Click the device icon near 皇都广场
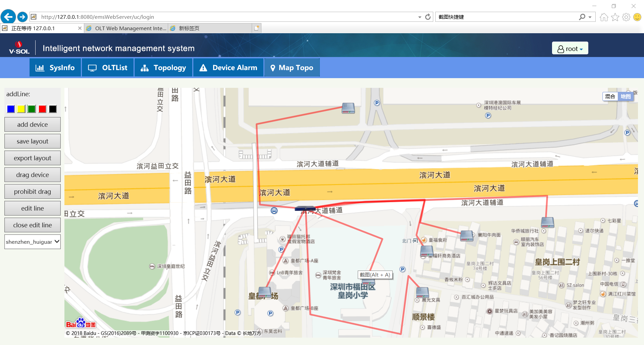Viewport: 644px width, 345px height. [264, 292]
